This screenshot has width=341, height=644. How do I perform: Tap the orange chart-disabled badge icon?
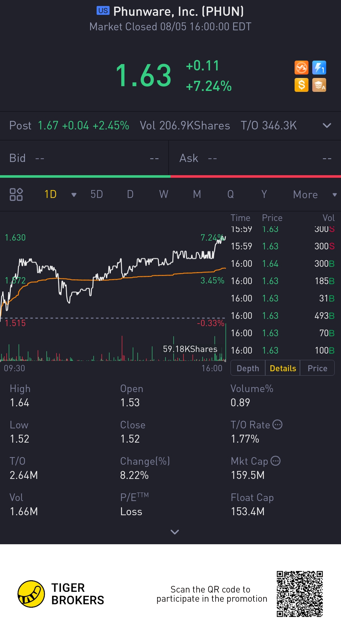(302, 68)
